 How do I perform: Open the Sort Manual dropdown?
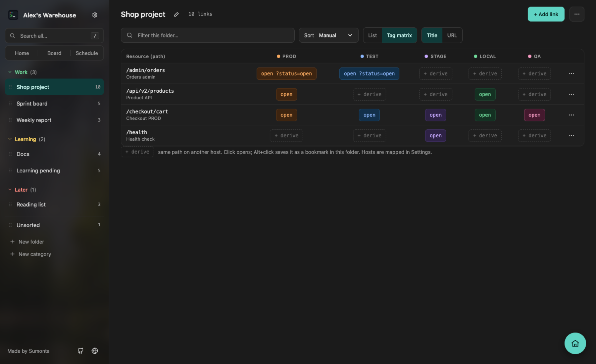328,35
